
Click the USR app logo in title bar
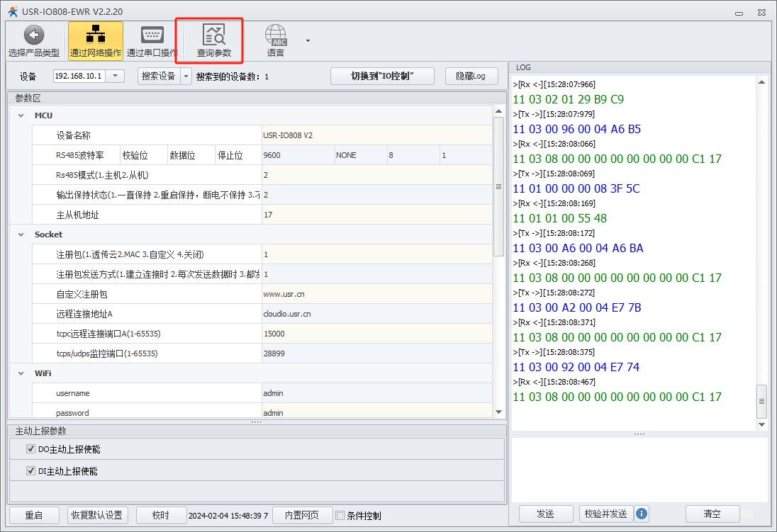(13, 10)
